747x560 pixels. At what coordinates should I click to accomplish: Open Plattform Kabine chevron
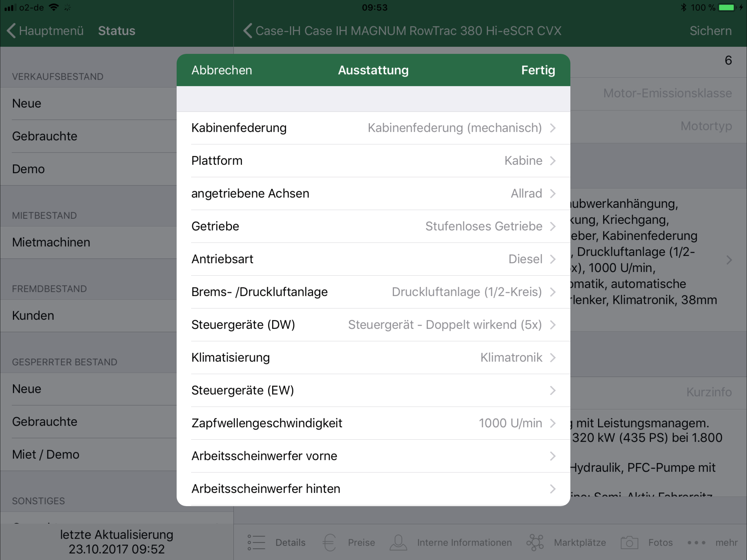(553, 161)
